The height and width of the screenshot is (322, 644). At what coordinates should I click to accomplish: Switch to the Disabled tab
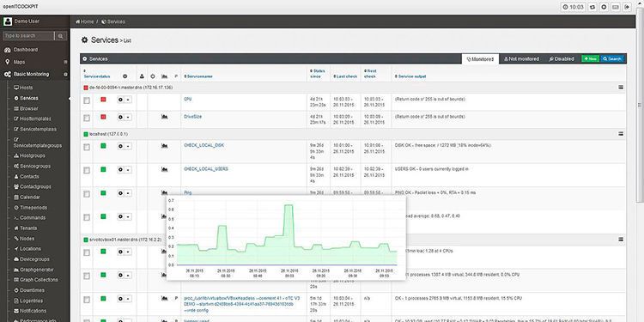click(x=562, y=59)
